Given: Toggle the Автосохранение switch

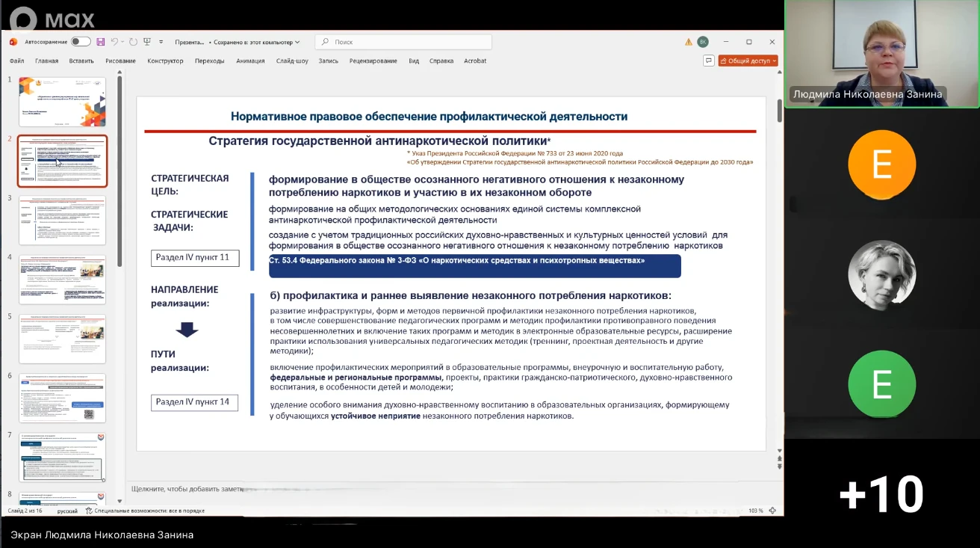Looking at the screenshot, I should (81, 42).
